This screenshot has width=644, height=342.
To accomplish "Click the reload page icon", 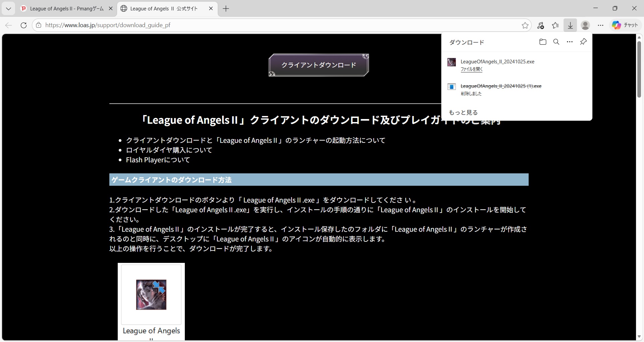I will (23, 25).
